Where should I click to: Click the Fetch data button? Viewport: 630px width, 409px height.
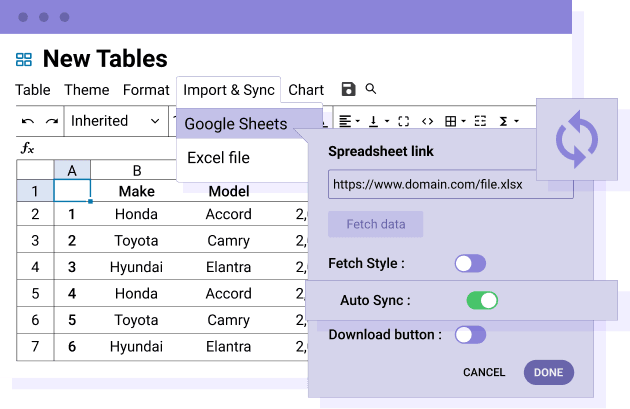[x=375, y=224]
